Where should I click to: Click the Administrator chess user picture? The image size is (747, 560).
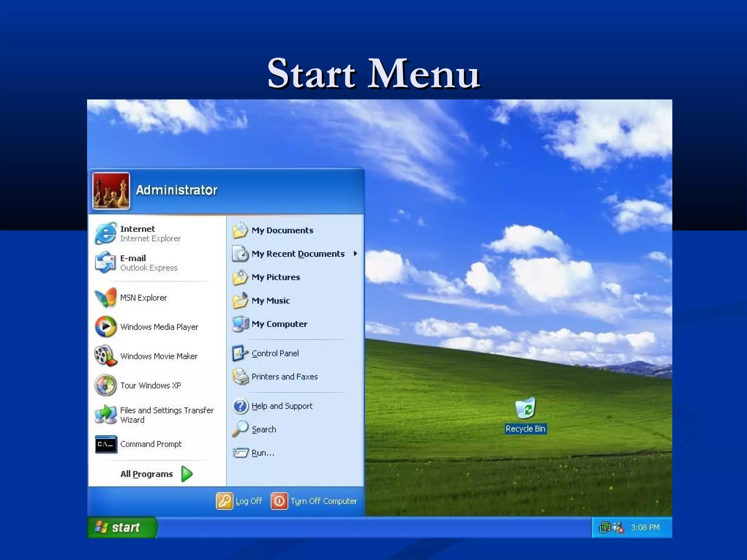(x=111, y=191)
